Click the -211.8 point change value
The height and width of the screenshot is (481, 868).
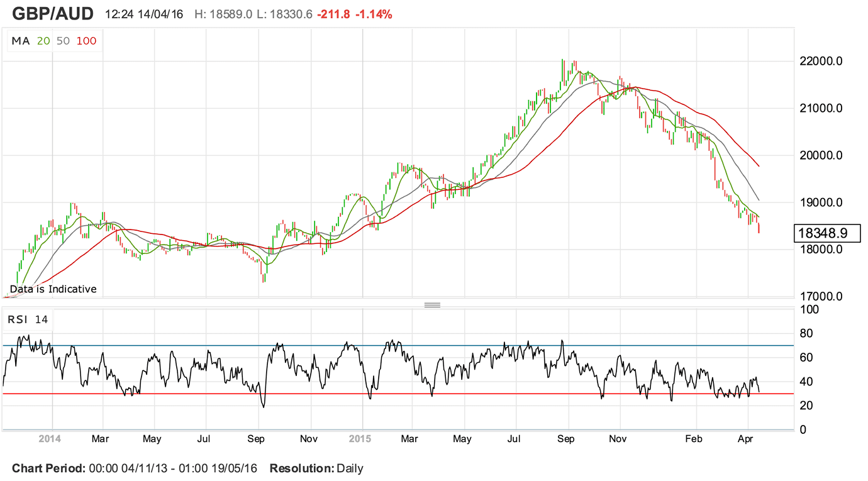click(333, 14)
